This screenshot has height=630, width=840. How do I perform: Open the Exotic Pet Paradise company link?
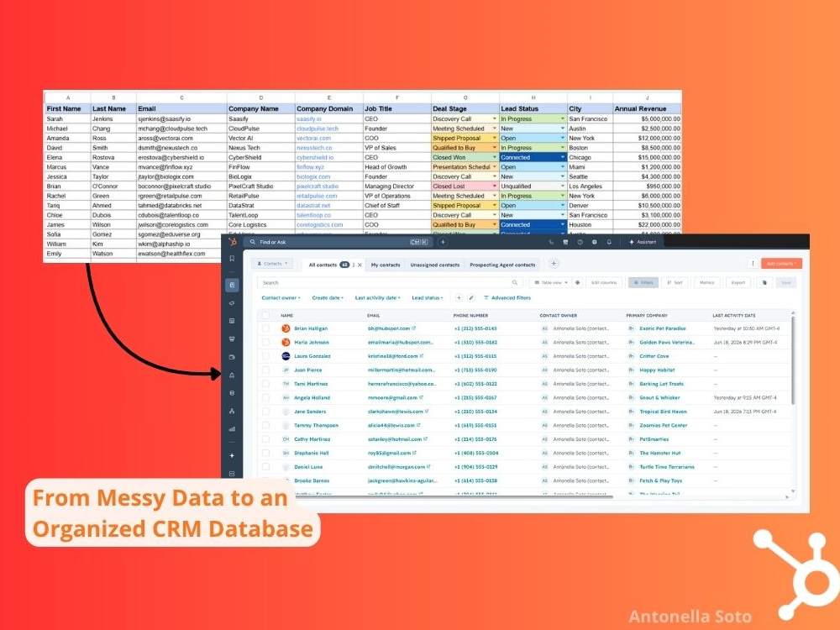pos(663,328)
